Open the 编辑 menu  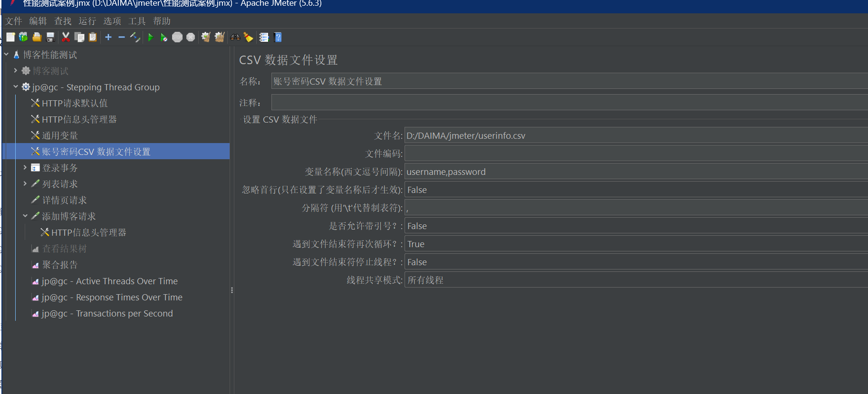tap(38, 21)
